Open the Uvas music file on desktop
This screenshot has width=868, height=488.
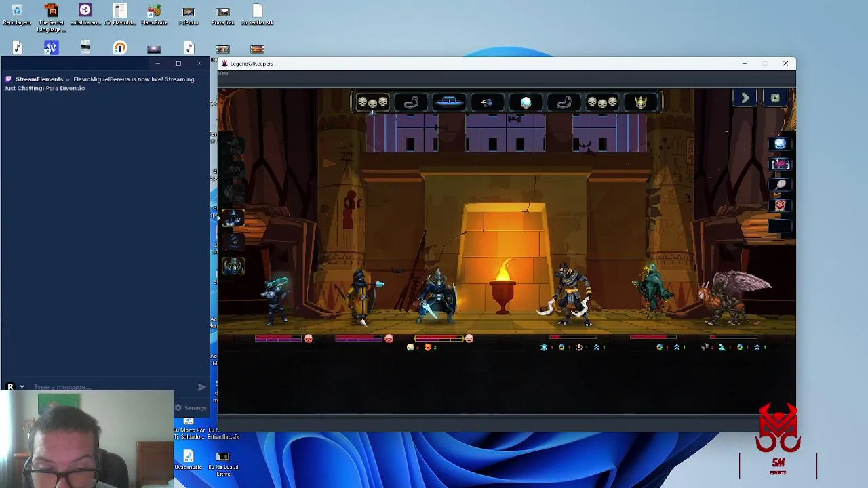pyautogui.click(x=188, y=460)
